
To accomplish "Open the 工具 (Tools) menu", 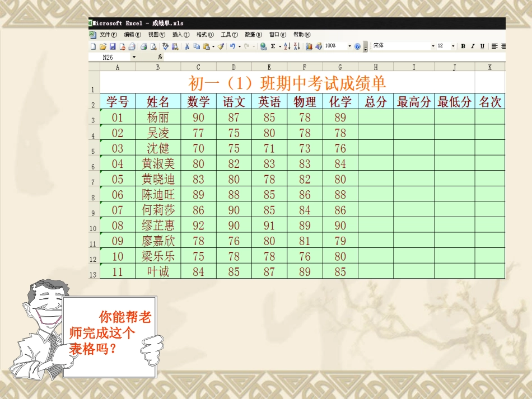I will pyautogui.click(x=230, y=34).
